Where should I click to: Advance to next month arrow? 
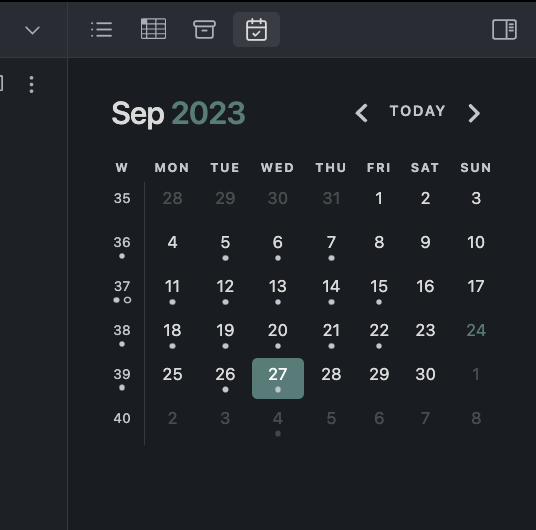(474, 113)
